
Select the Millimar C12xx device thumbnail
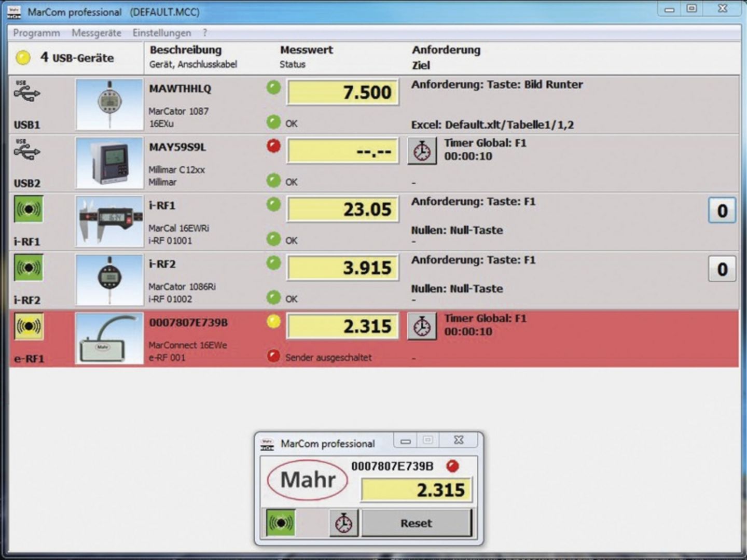pos(109,163)
